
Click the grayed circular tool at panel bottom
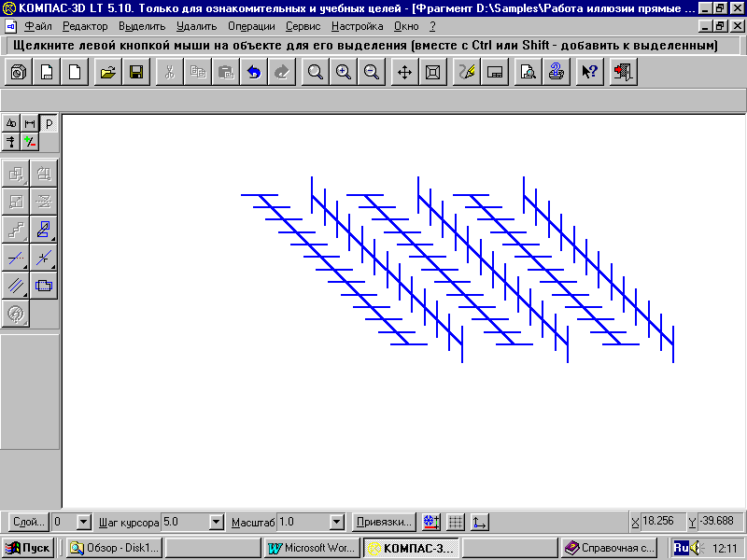pos(16,314)
